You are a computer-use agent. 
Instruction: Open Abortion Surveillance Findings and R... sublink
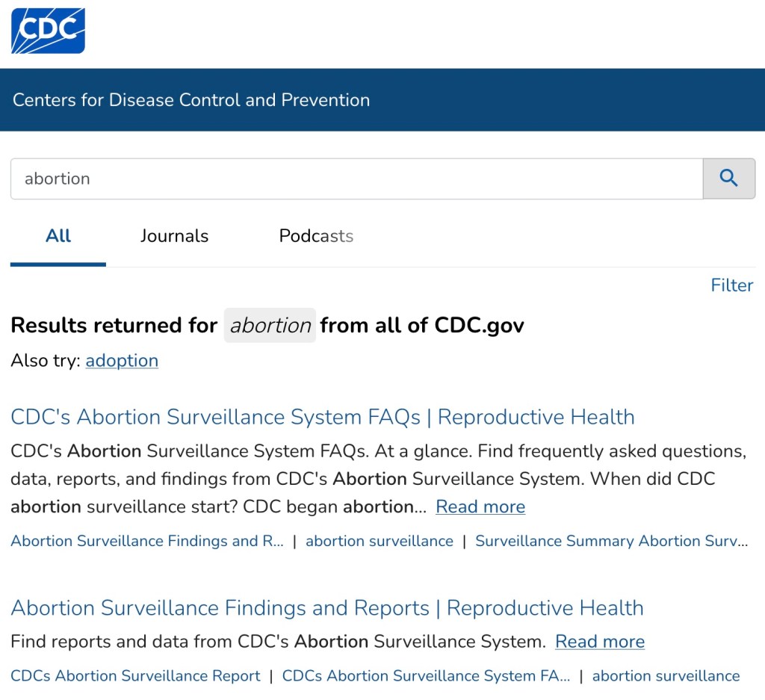(x=147, y=541)
